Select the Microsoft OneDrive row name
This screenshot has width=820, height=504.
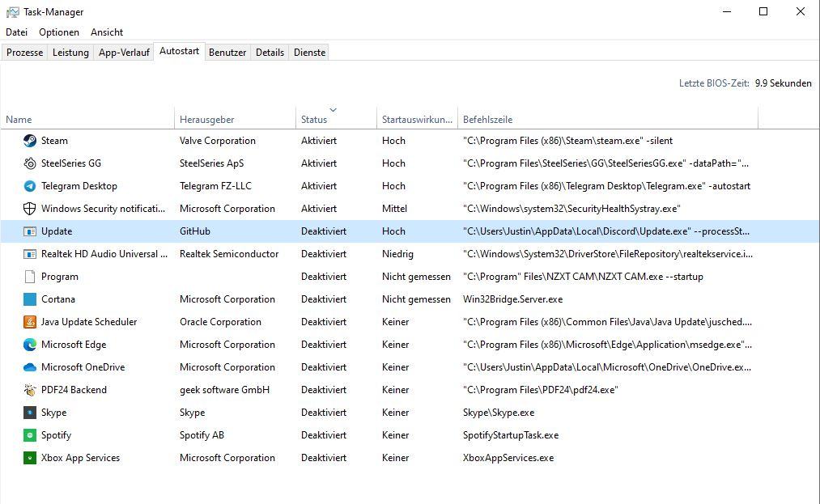pyautogui.click(x=83, y=367)
